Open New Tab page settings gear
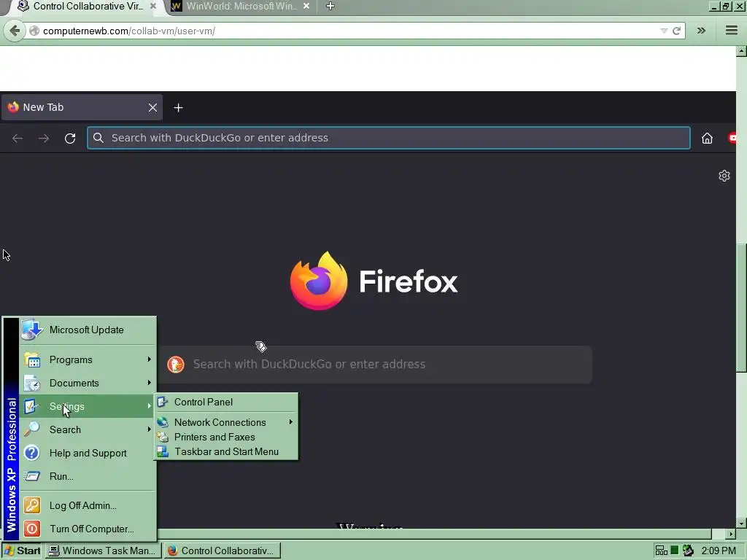The width and height of the screenshot is (747, 560). coord(724,176)
